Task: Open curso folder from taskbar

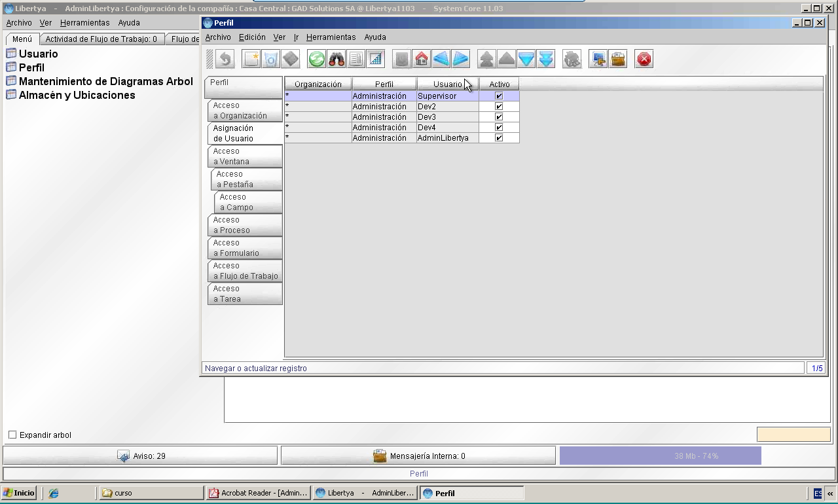Action: click(151, 493)
